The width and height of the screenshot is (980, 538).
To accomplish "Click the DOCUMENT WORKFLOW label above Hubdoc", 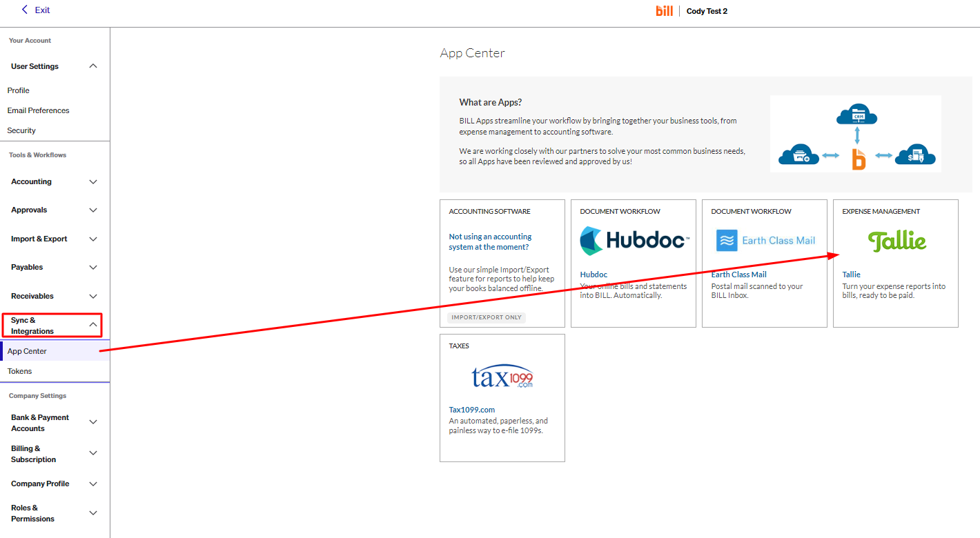I will [x=620, y=212].
